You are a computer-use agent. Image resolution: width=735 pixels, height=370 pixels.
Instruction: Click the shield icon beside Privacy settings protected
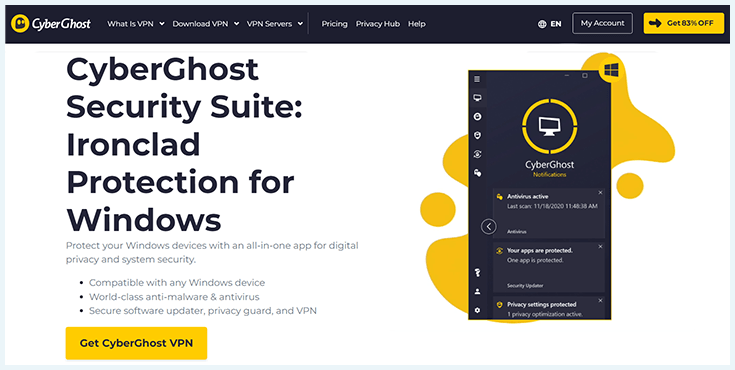(x=500, y=304)
